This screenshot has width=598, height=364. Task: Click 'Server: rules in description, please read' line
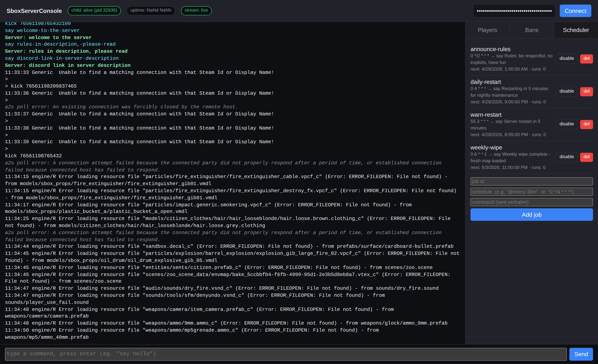(66, 51)
